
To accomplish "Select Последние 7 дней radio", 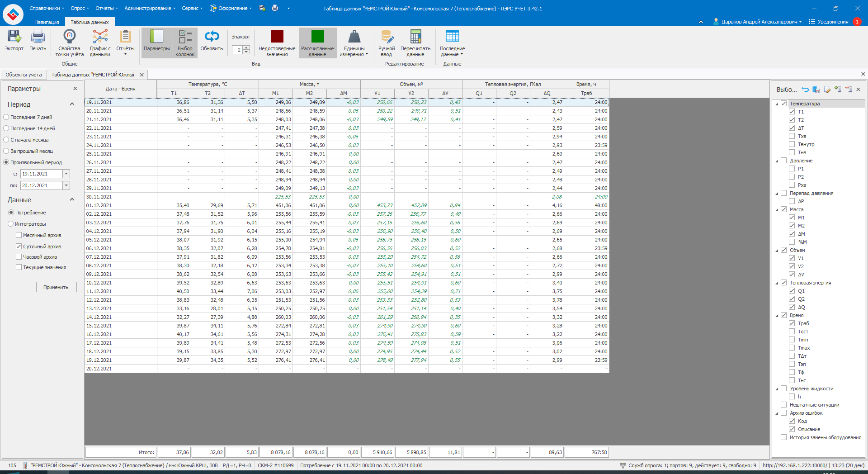I will (x=6, y=117).
